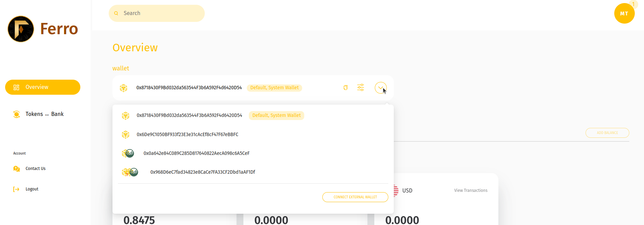Click the Account section label
This screenshot has width=644, height=225.
[x=19, y=153]
